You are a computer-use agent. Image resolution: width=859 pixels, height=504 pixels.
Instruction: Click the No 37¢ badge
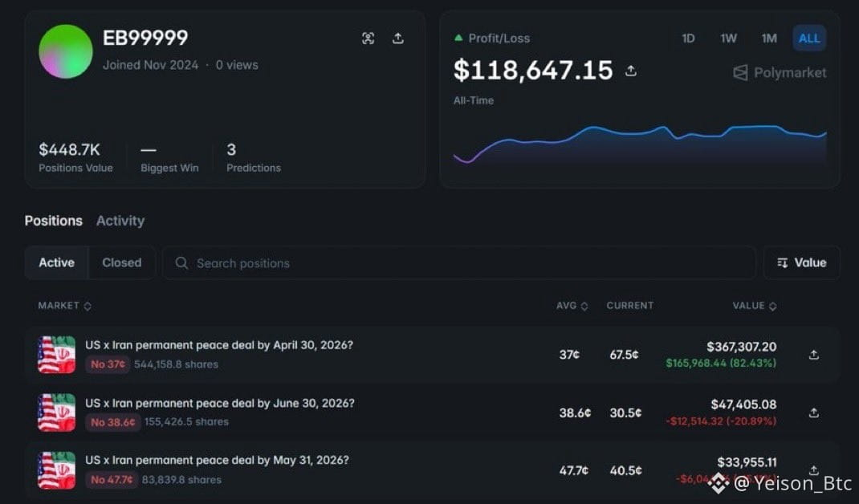click(108, 364)
